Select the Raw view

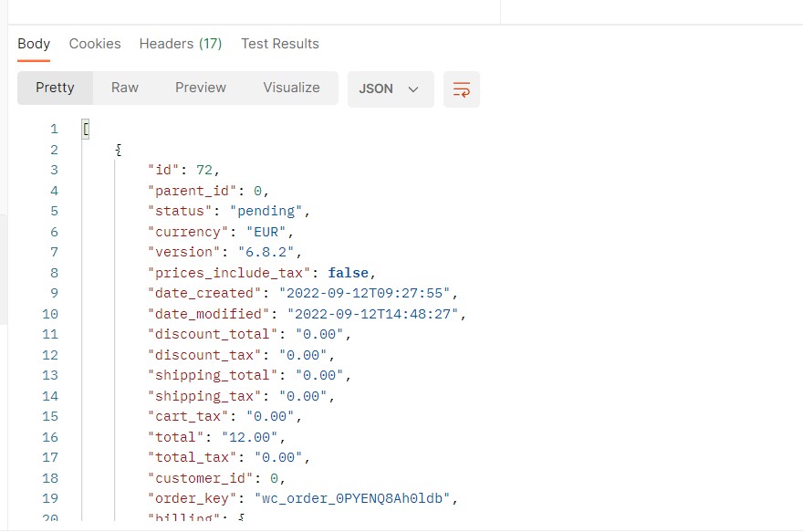click(125, 89)
